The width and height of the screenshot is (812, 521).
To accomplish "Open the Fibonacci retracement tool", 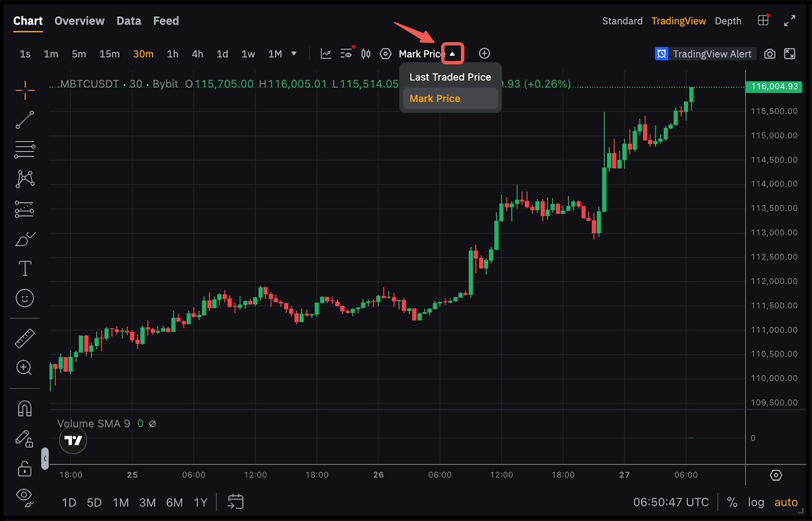I will (x=24, y=150).
